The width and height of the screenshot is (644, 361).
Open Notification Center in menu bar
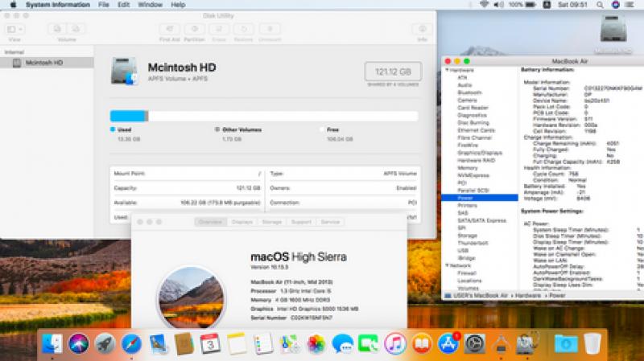click(x=630, y=5)
